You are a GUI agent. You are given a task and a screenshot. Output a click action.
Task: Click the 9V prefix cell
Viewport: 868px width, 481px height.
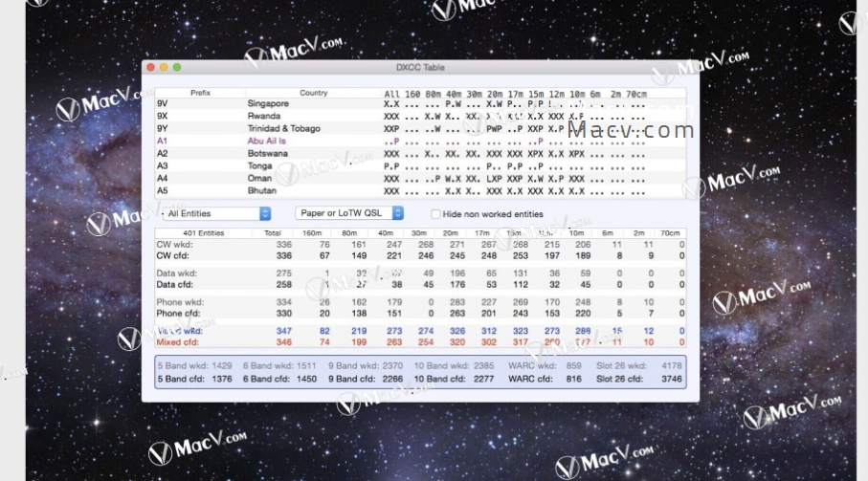point(162,103)
